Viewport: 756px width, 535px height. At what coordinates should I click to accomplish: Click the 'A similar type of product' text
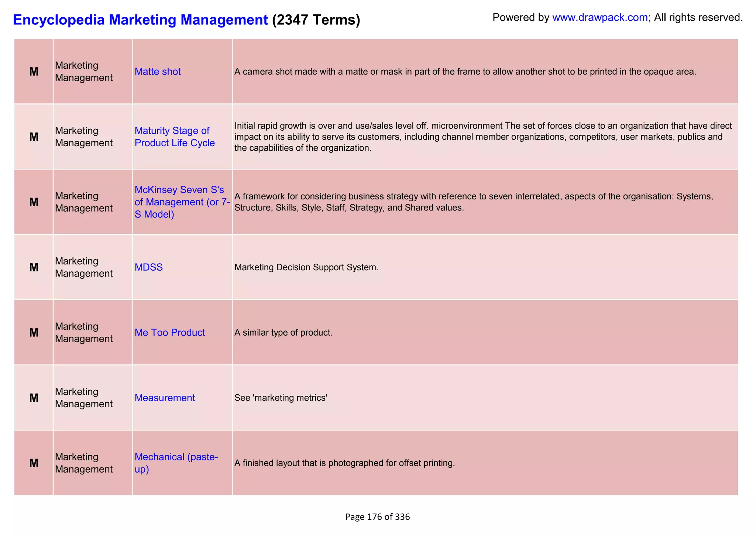pos(283,333)
